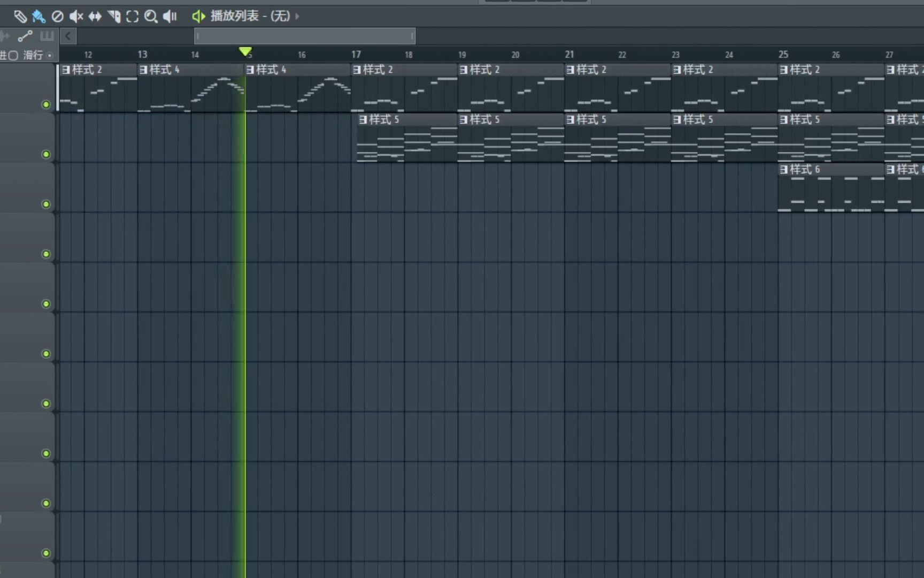
Task: Select the Zoom magnifier tool
Action: click(151, 17)
